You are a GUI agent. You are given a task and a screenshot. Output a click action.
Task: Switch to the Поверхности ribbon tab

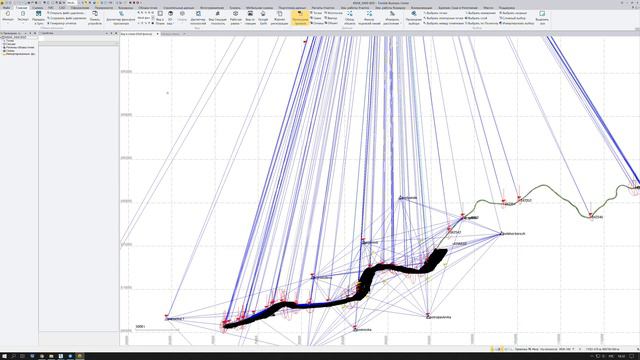click(104, 8)
